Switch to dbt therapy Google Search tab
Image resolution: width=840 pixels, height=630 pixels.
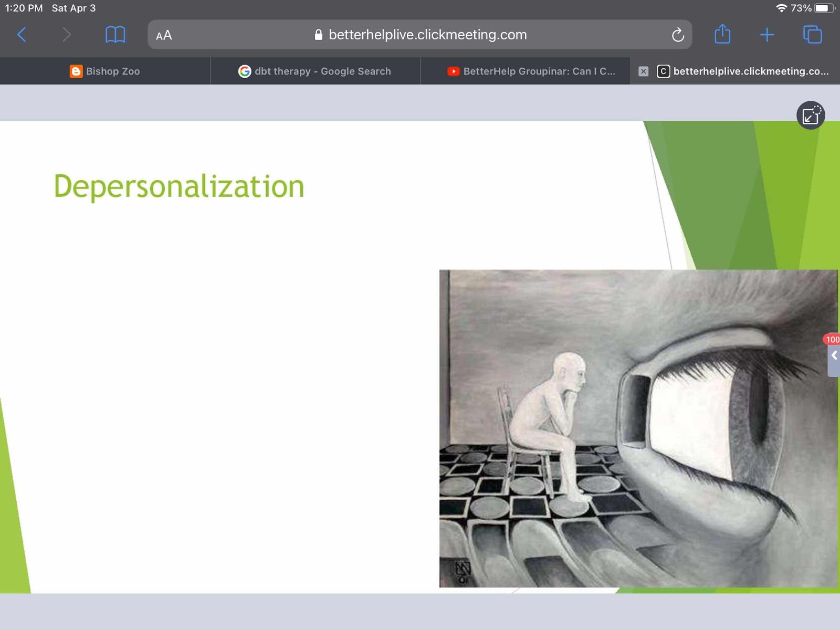coord(315,71)
